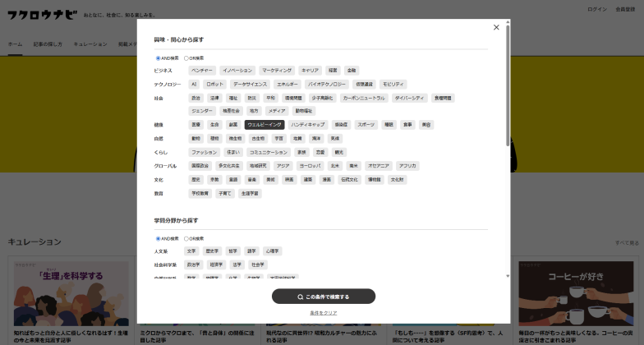Toggle the ベンチャー business tag
Image resolution: width=644 pixels, height=345 pixels.
[x=202, y=71]
